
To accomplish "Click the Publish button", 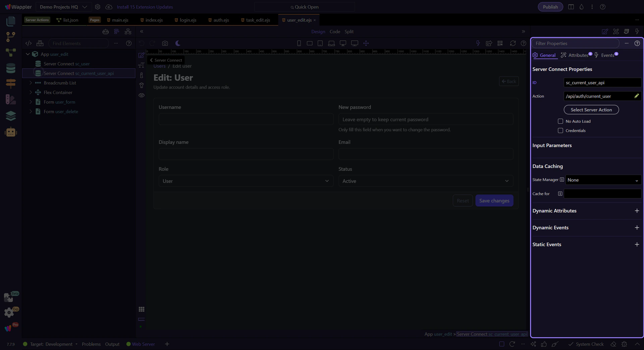I will 550,7.
